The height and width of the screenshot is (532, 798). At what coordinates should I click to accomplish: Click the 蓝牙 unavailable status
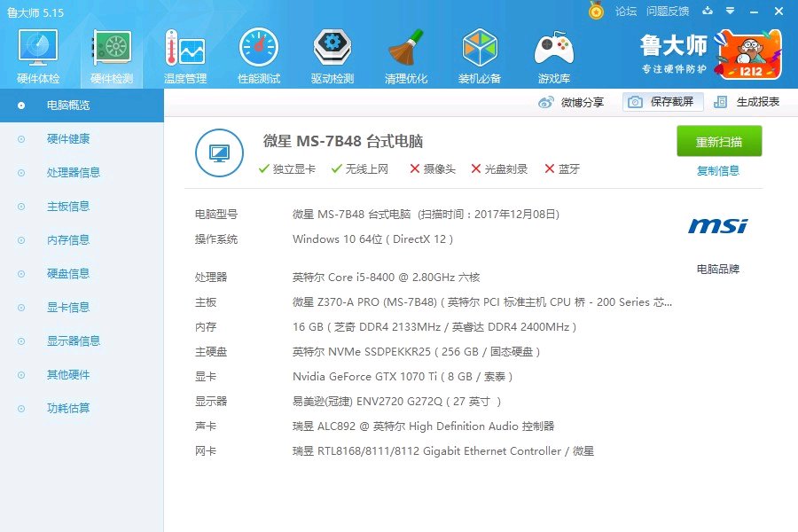click(562, 169)
